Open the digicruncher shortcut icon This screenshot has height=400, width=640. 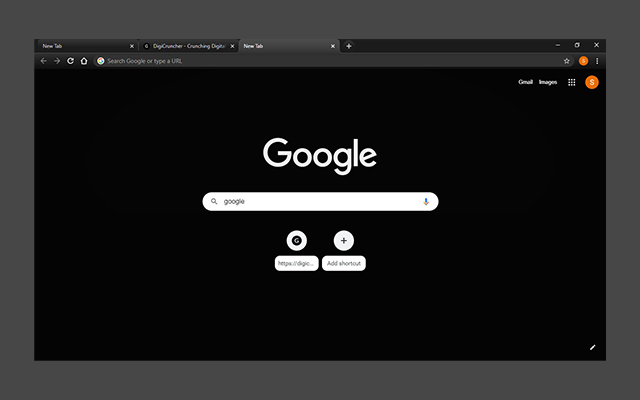point(297,240)
